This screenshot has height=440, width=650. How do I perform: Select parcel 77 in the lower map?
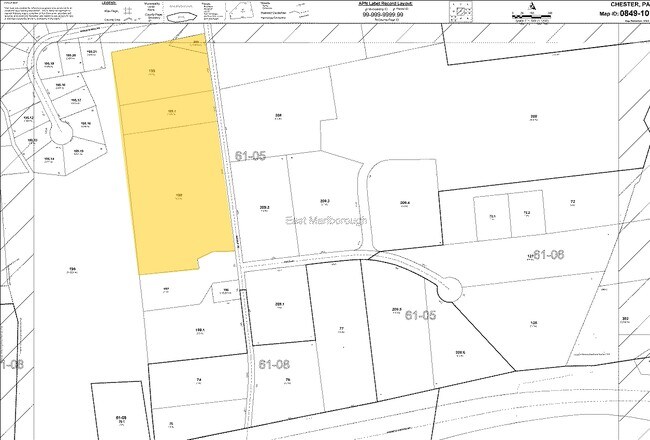coord(341,330)
